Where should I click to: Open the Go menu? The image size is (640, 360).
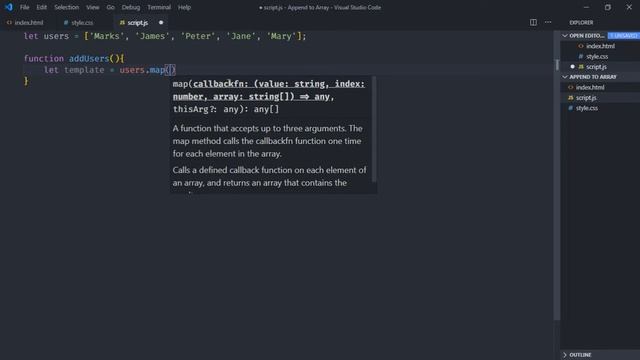point(110,7)
